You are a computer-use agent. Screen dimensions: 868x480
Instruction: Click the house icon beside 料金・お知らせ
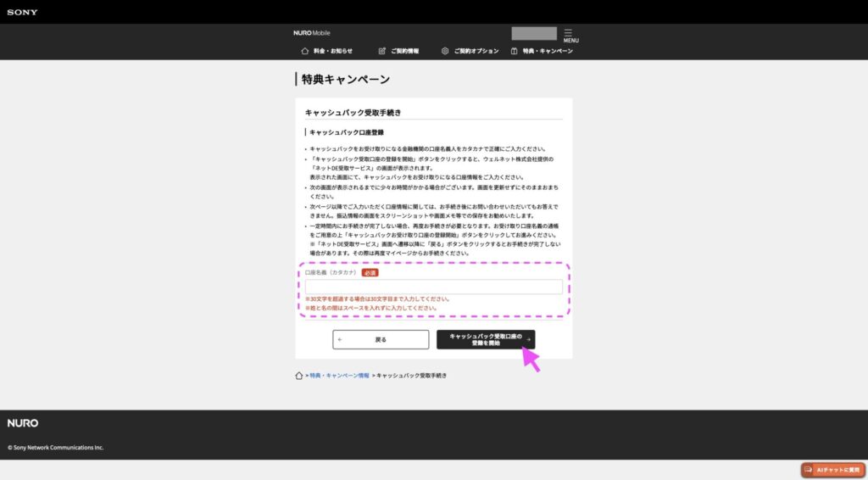305,51
